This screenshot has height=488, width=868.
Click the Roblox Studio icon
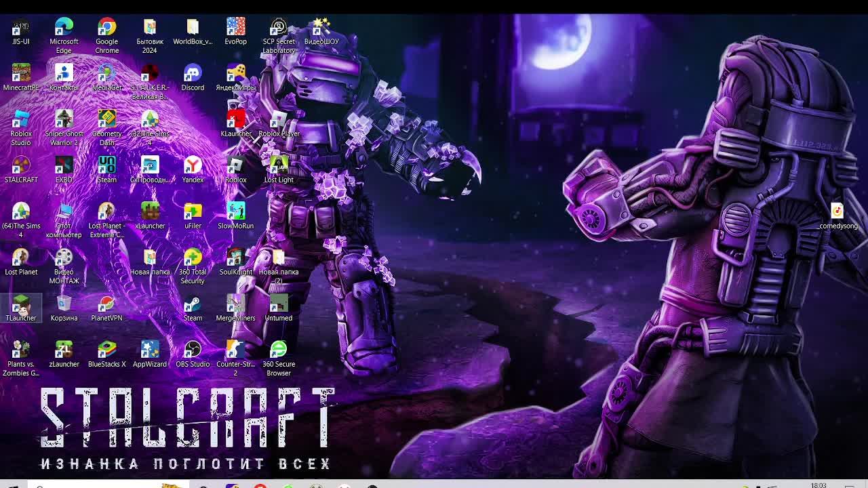(21, 128)
